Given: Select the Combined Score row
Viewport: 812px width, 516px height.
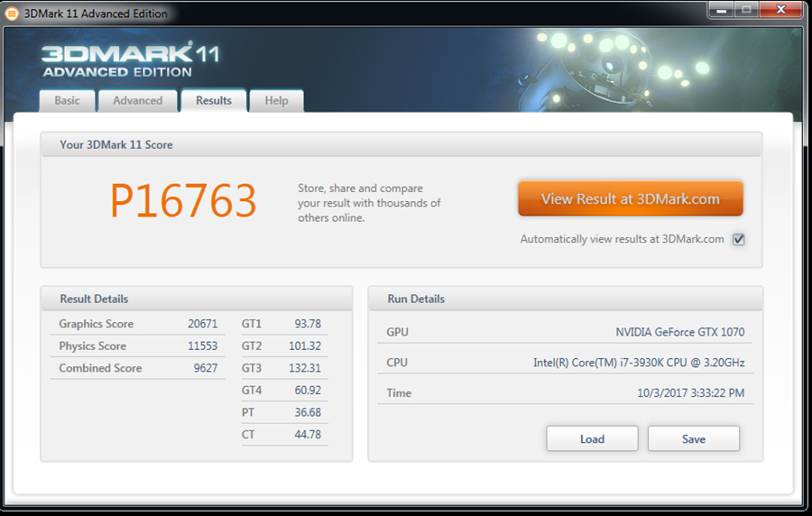Looking at the screenshot, I should pyautogui.click(x=135, y=368).
